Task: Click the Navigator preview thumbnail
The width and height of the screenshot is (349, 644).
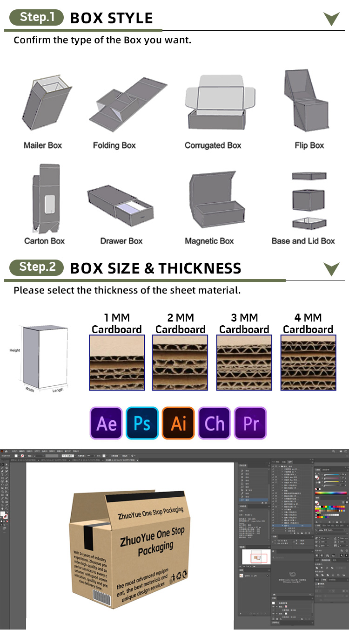Action: coord(256,557)
